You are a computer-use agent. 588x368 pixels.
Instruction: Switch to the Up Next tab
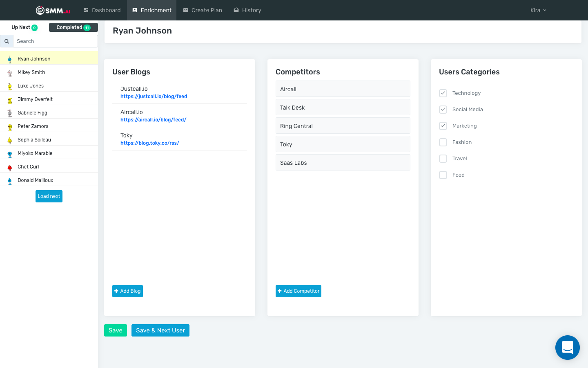(x=24, y=27)
